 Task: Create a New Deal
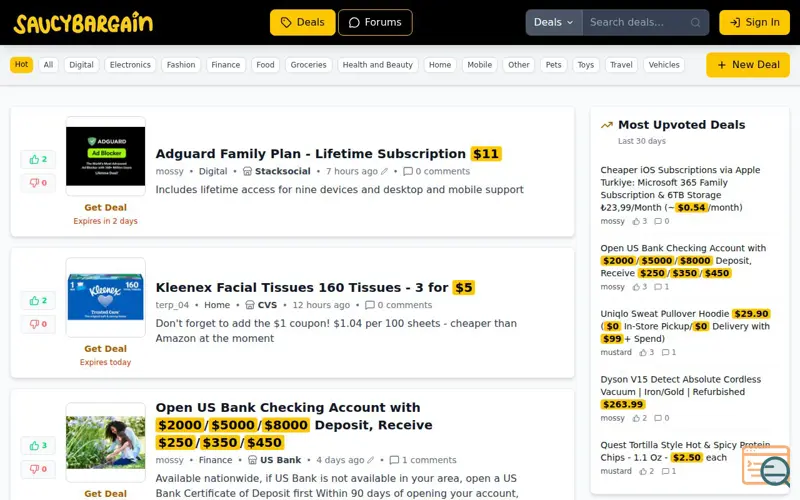(748, 65)
